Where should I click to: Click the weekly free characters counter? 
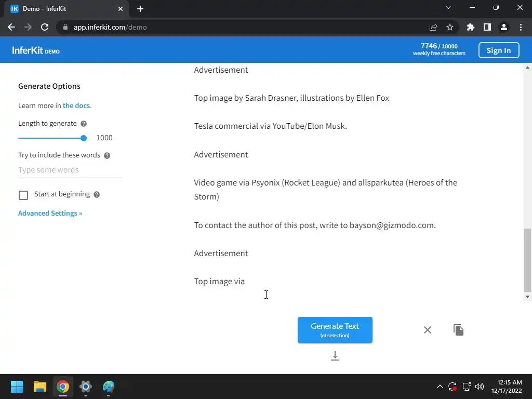(439, 49)
